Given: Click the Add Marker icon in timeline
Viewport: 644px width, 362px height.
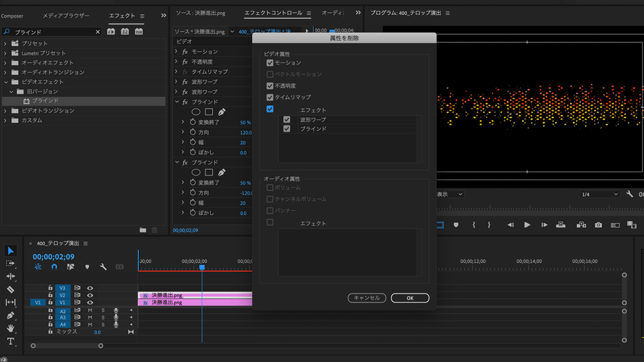Looking at the screenshot, I should click(x=87, y=267).
